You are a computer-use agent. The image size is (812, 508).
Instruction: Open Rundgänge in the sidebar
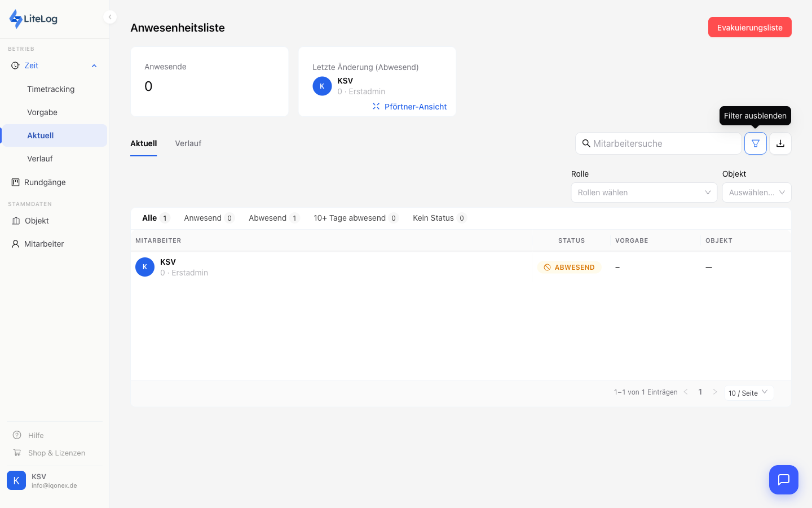(45, 182)
